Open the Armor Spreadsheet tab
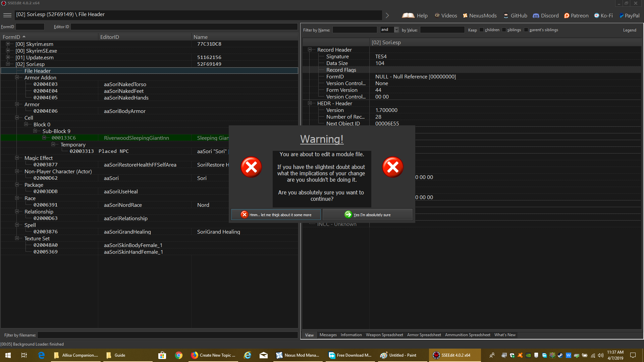This screenshot has height=362, width=644. coord(424,335)
